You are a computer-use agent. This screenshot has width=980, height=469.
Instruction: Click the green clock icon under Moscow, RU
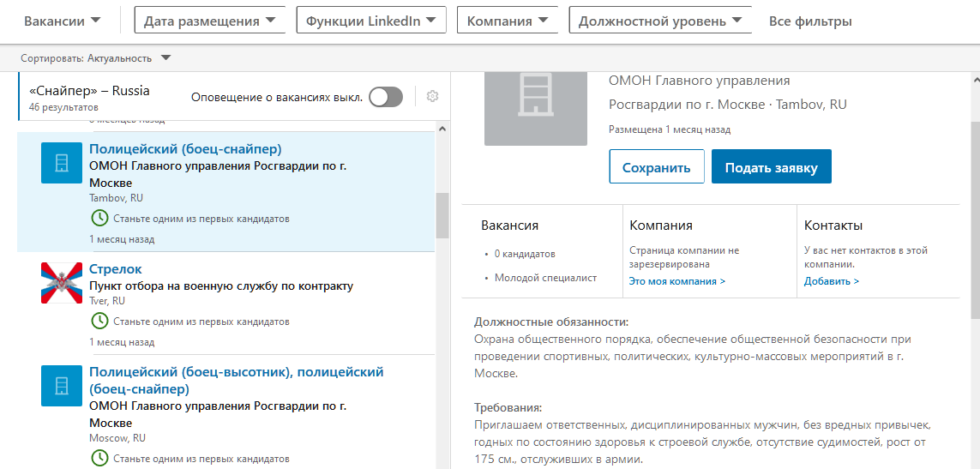point(99,459)
